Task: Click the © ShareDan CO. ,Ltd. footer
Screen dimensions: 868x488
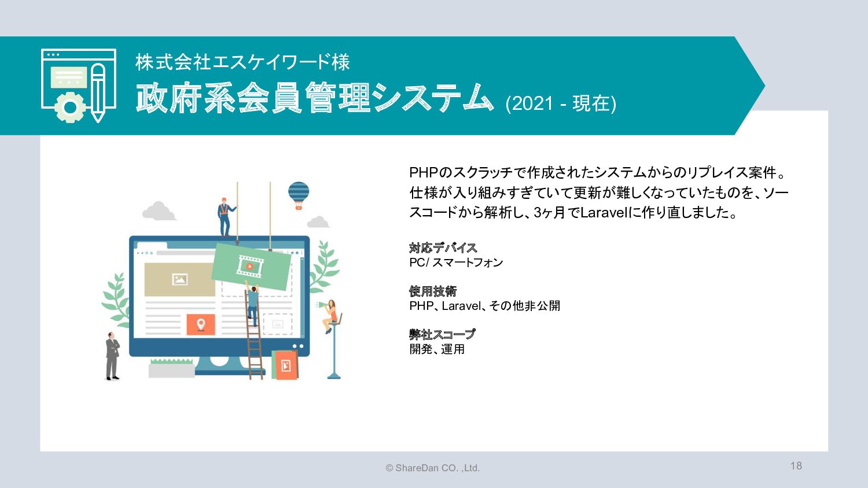Action: (x=433, y=468)
